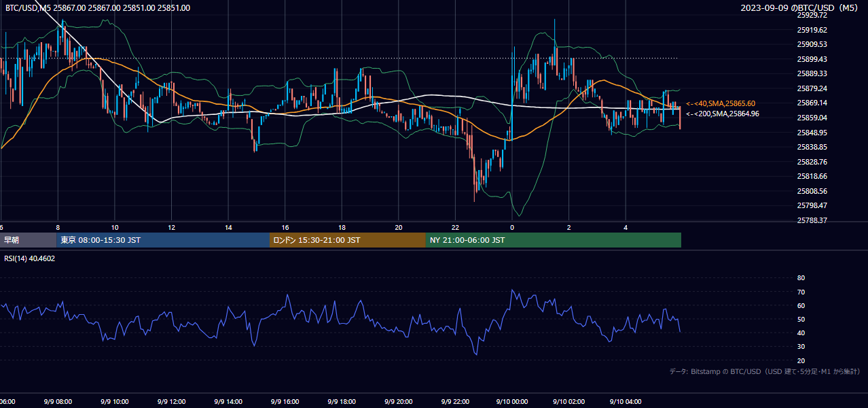Click hour tick 4 under price chart
Viewport: 868px width, 408px height.
click(626, 228)
